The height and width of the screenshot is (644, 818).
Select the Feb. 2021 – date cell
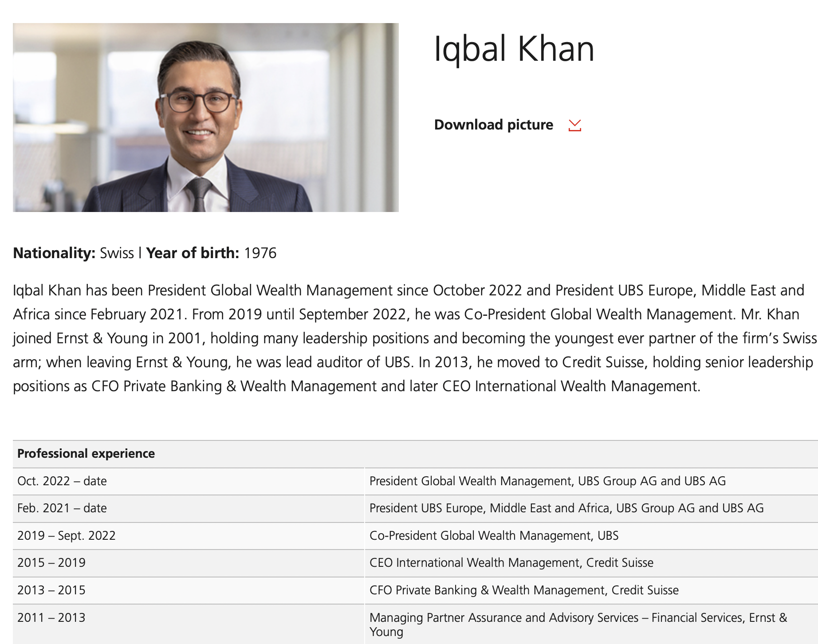(x=62, y=508)
